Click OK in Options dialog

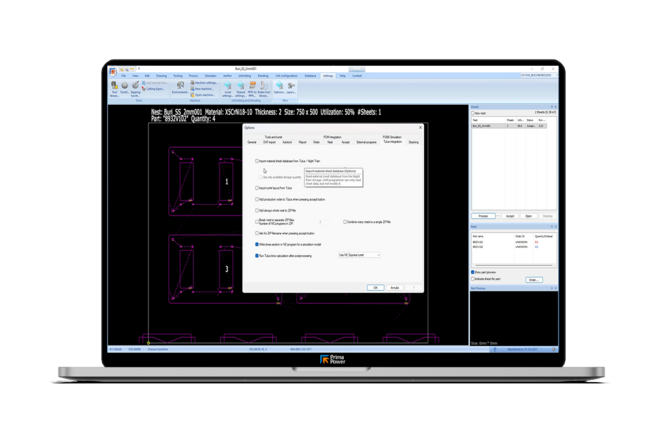pos(375,288)
